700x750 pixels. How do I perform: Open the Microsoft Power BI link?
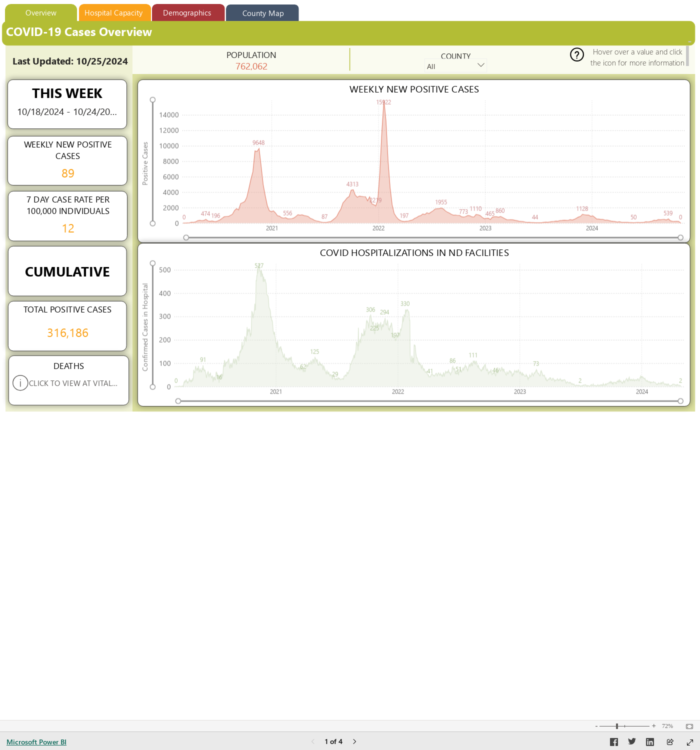36,742
